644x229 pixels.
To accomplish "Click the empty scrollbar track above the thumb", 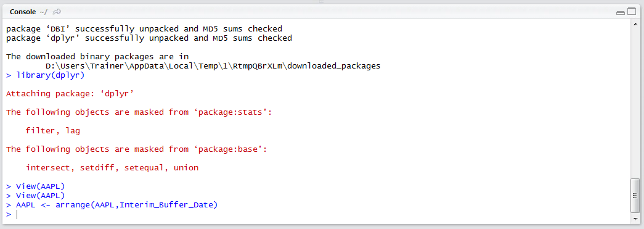I will (x=635, y=103).
